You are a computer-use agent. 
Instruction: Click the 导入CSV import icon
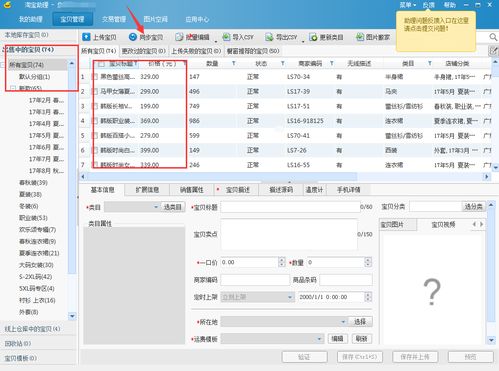pyautogui.click(x=226, y=37)
